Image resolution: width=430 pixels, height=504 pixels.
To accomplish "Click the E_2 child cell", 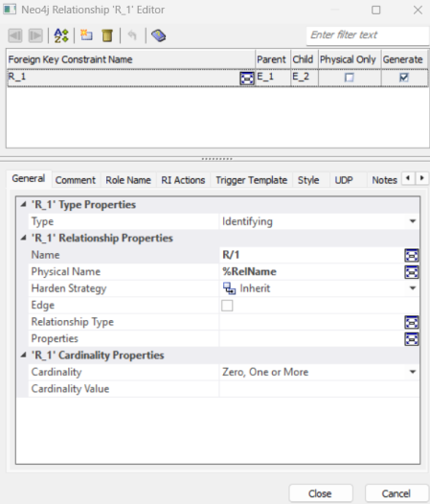I will pos(305,78).
